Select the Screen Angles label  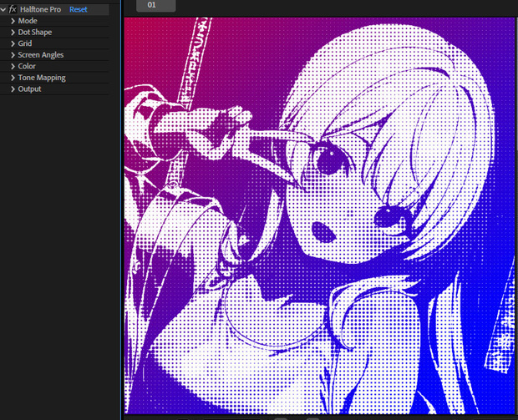(41, 55)
